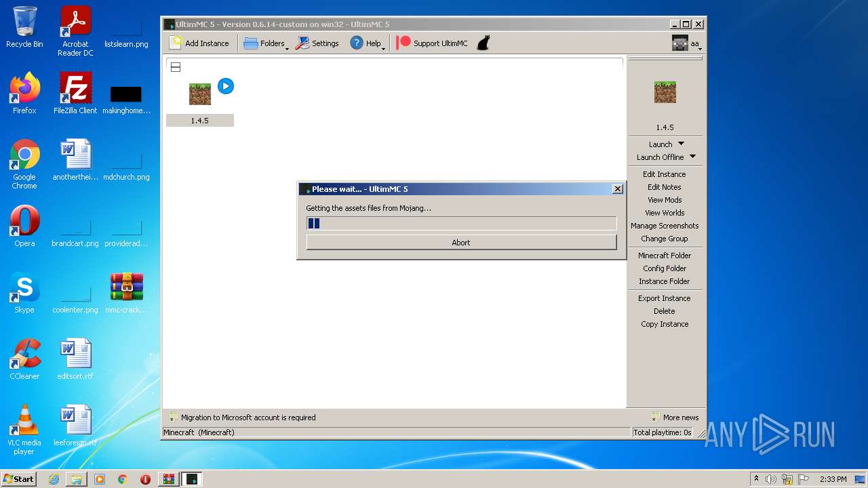868x488 pixels.
Task: Open the Folders dropdown in toolbar
Action: tap(266, 43)
